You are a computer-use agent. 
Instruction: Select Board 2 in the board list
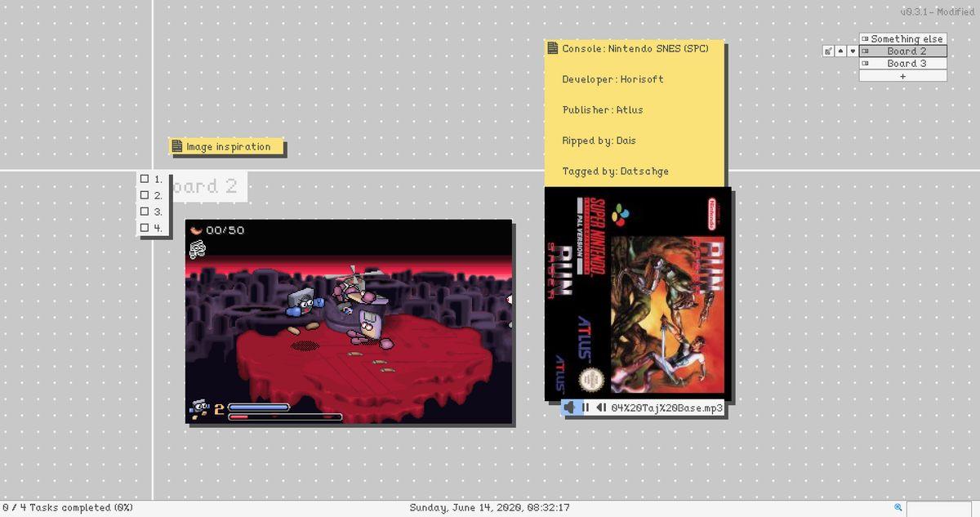tap(906, 51)
